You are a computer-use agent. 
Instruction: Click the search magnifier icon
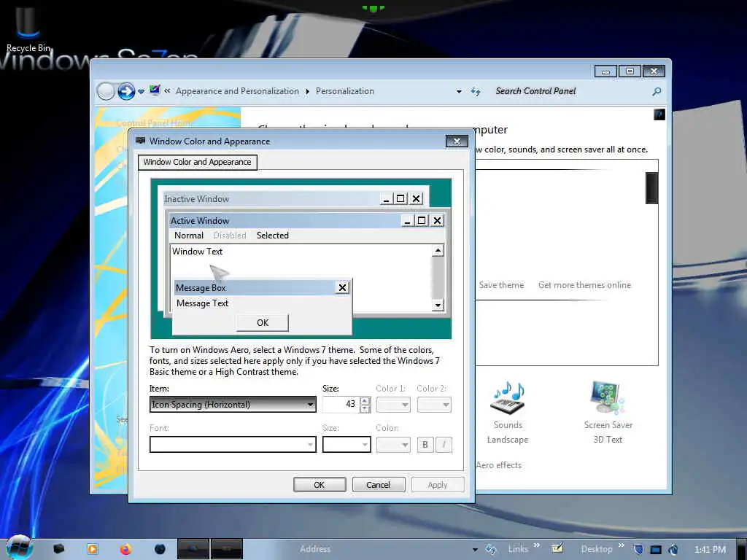coord(657,91)
